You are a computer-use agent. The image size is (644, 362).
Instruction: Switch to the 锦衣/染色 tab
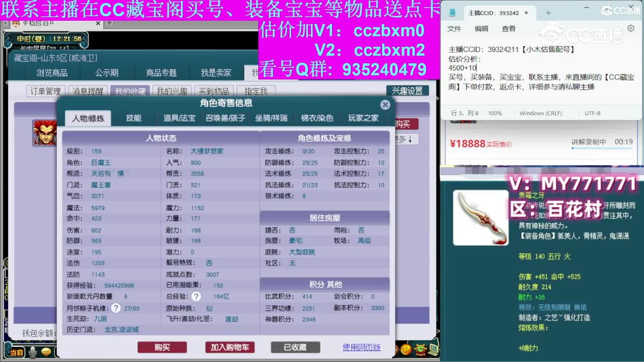click(317, 118)
